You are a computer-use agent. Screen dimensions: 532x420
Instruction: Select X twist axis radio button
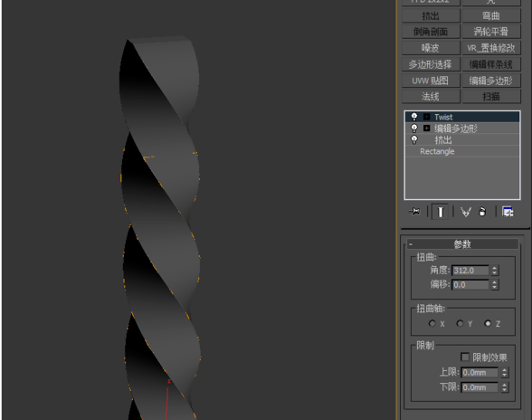[432, 323]
